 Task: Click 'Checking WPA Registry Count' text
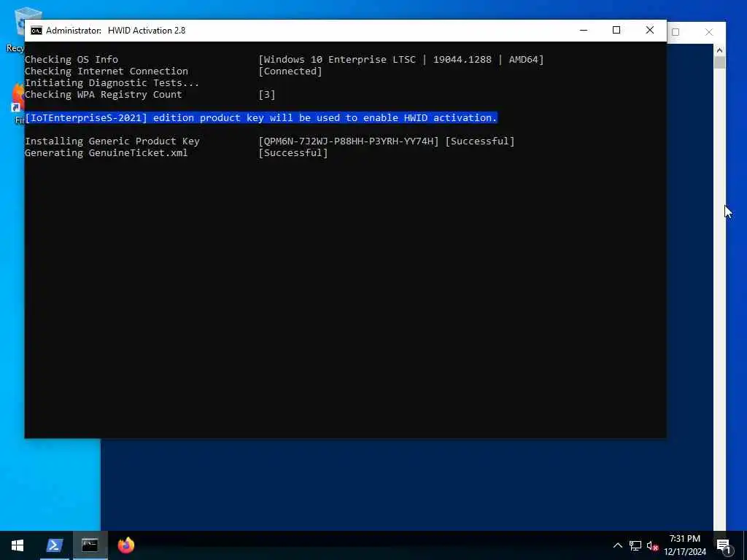[x=104, y=95]
